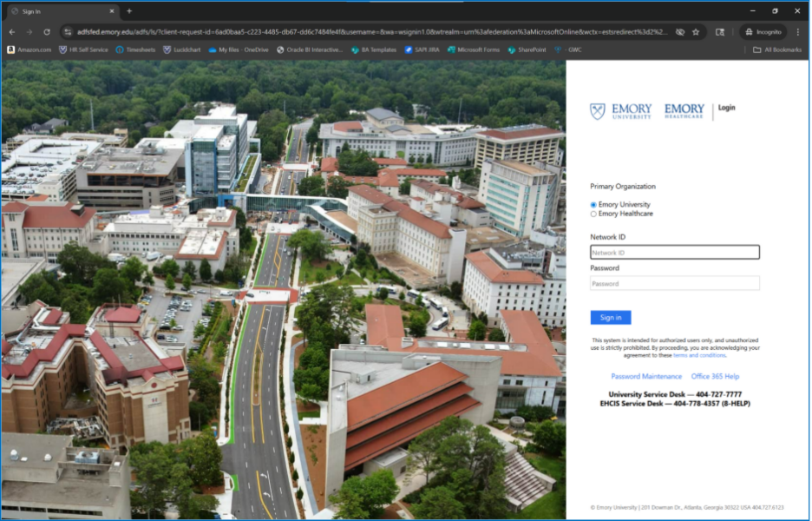Click into the Password field
Screen dimensions: 812x521
click(675, 284)
